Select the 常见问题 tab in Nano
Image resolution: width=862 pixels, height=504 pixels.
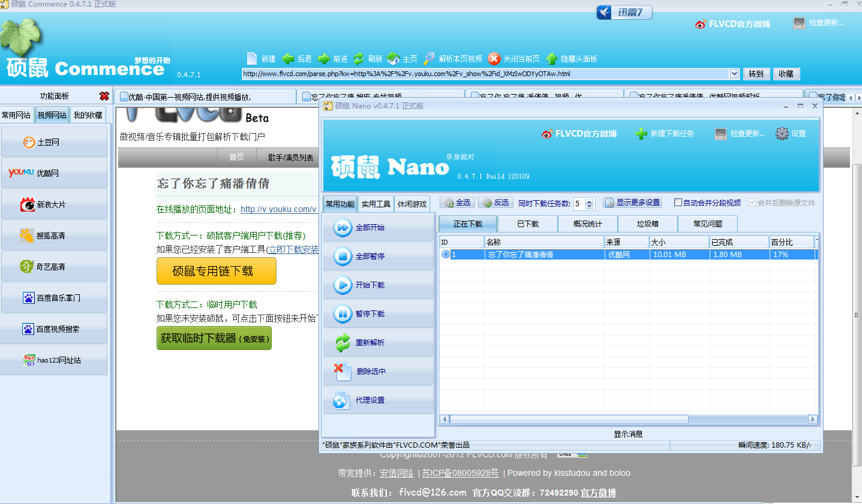[708, 224]
